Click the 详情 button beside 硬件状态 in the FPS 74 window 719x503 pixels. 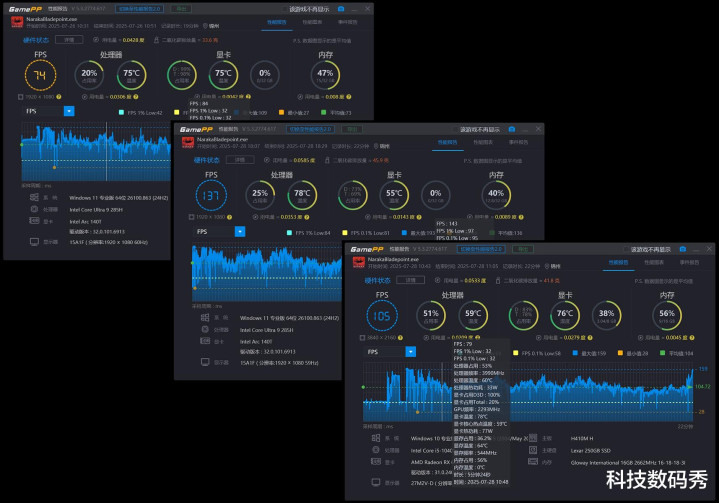pyautogui.click(x=69, y=40)
